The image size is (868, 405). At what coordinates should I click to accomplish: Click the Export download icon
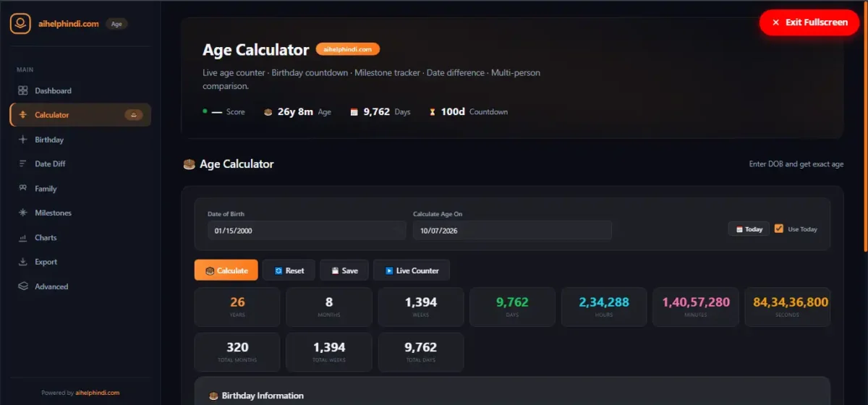tap(22, 262)
